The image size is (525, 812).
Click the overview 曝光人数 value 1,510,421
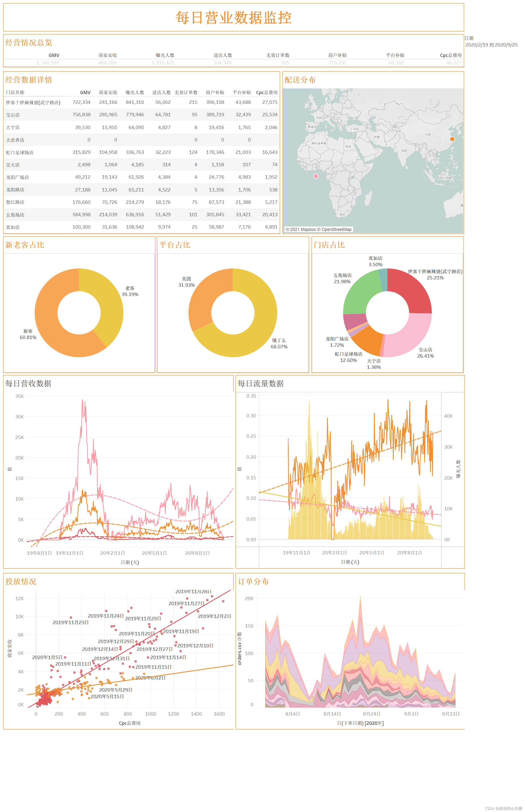163,63
